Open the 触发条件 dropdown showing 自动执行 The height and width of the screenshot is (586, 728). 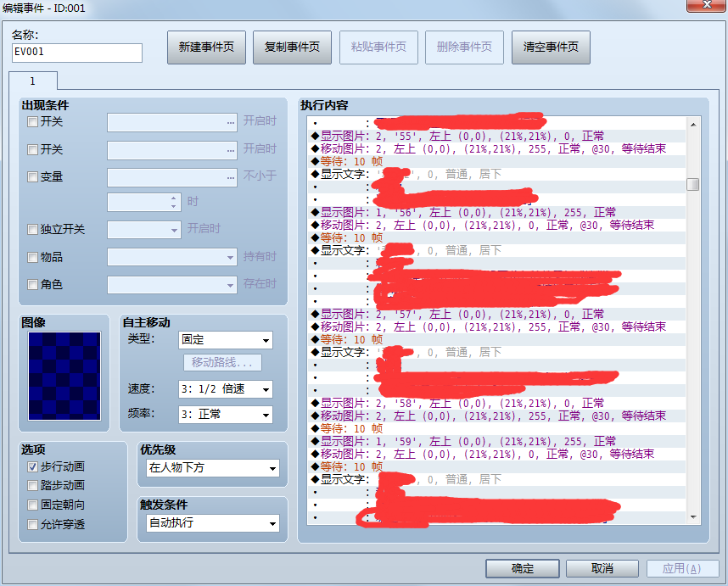213,523
